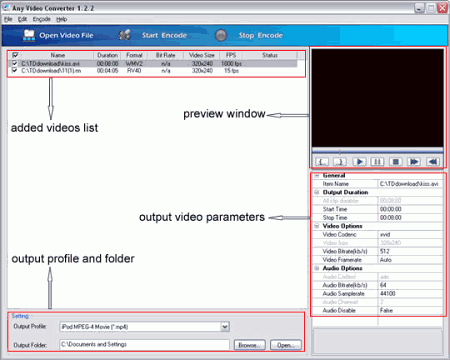Click the Start Encode toolbar icon
The height and width of the screenshot is (360, 450).
point(125,35)
